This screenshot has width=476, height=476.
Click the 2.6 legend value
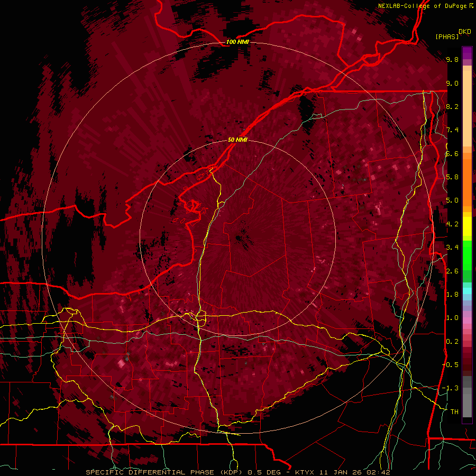point(452,271)
